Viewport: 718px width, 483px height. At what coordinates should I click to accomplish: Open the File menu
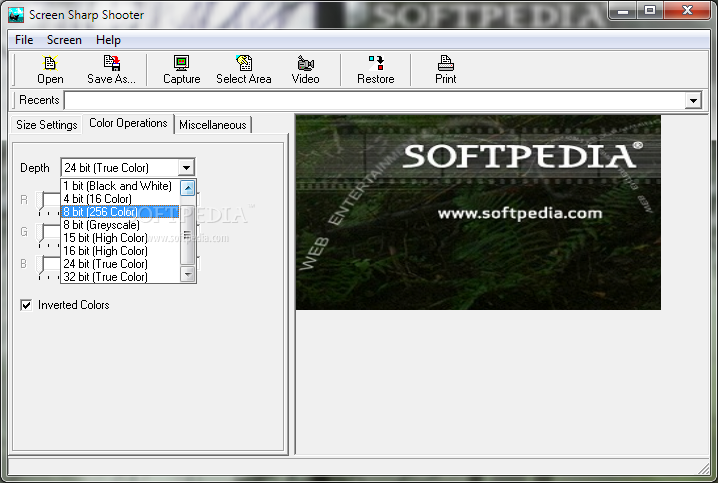24,40
